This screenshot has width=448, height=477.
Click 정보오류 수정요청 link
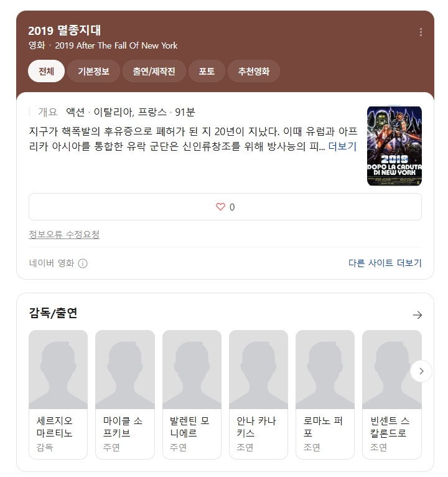(64, 234)
